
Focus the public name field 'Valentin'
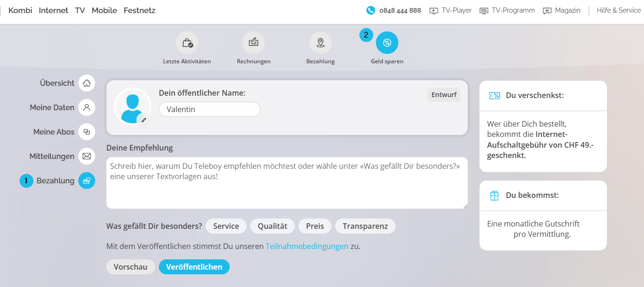[210, 109]
